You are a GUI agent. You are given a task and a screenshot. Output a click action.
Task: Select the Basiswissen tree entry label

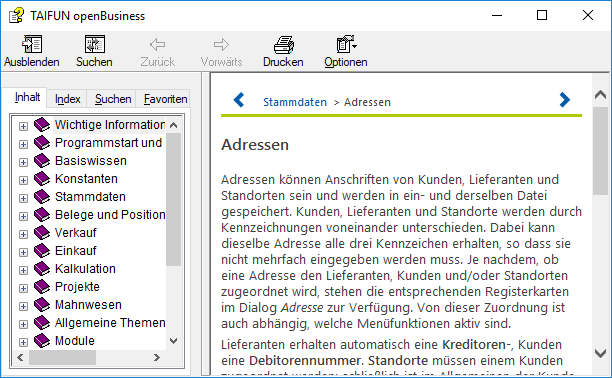coord(91,161)
